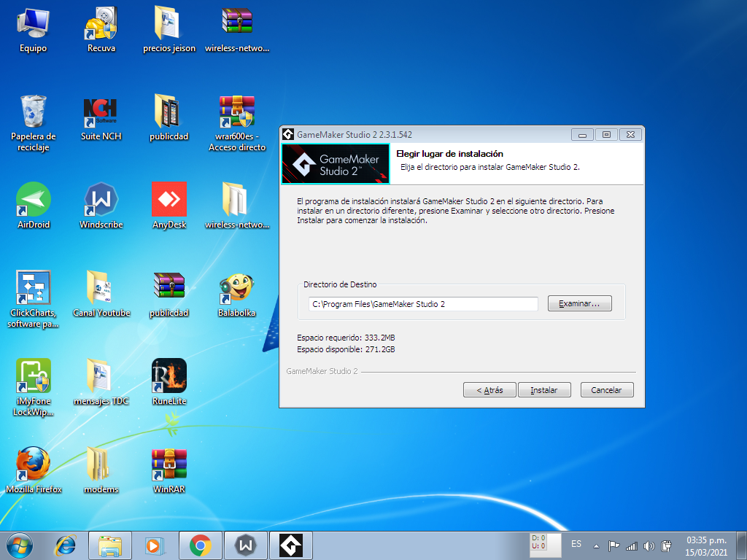Click the Instalar button
Screen dimensions: 747x560
point(544,389)
